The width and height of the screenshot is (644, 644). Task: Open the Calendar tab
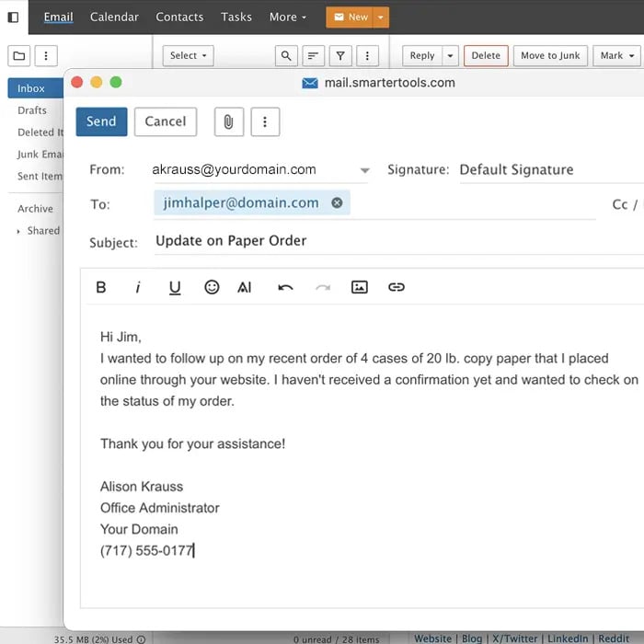tap(115, 17)
